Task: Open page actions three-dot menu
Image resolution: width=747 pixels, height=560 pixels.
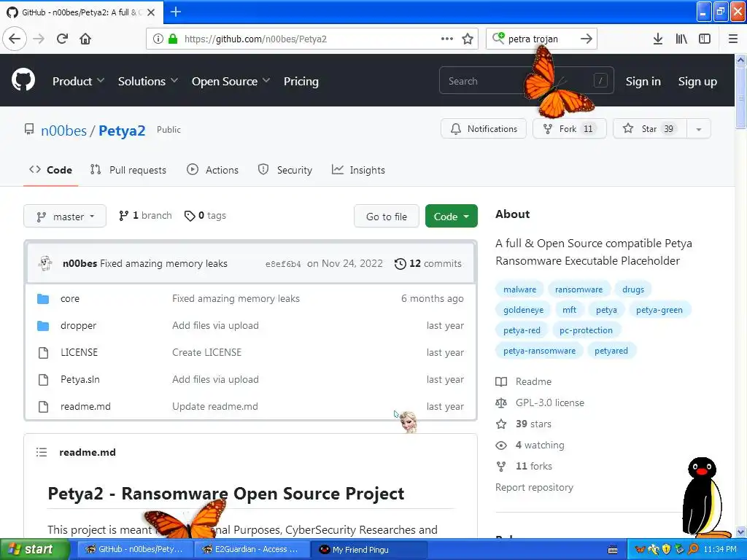Action: (447, 39)
